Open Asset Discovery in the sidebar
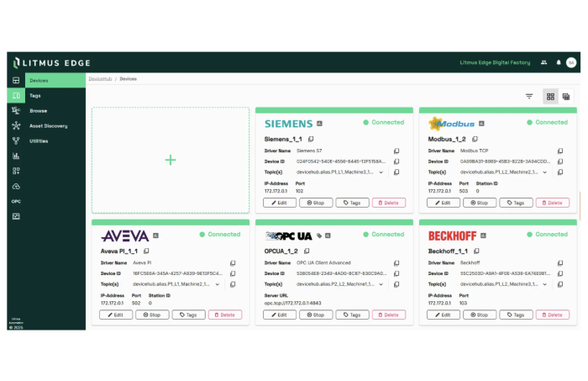Viewport: 588px width, 381px height. (48, 126)
